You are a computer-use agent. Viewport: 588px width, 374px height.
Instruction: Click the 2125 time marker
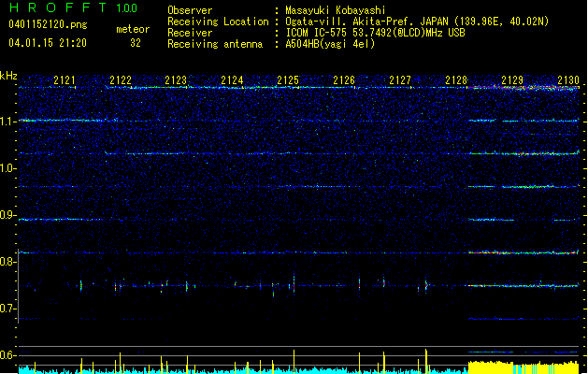288,80
